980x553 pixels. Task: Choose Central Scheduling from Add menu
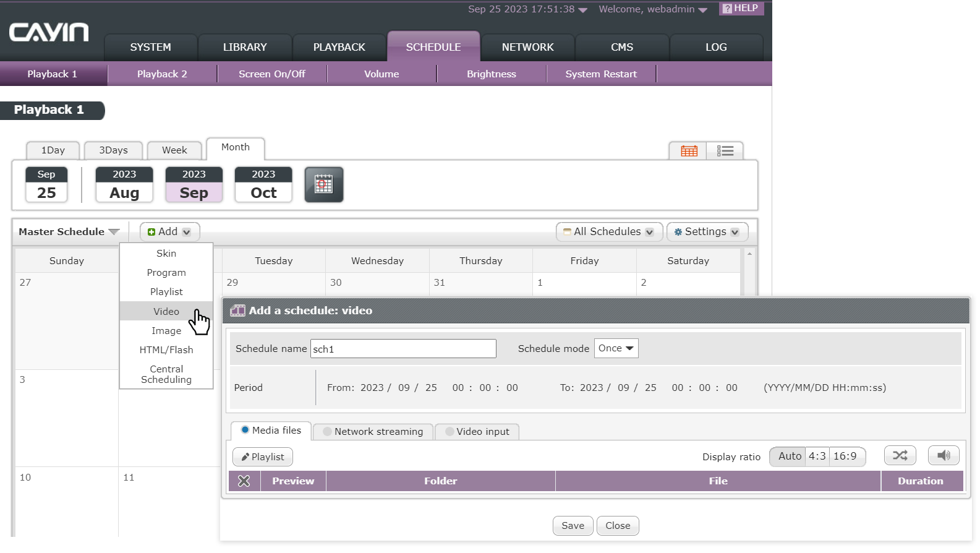[x=166, y=374]
